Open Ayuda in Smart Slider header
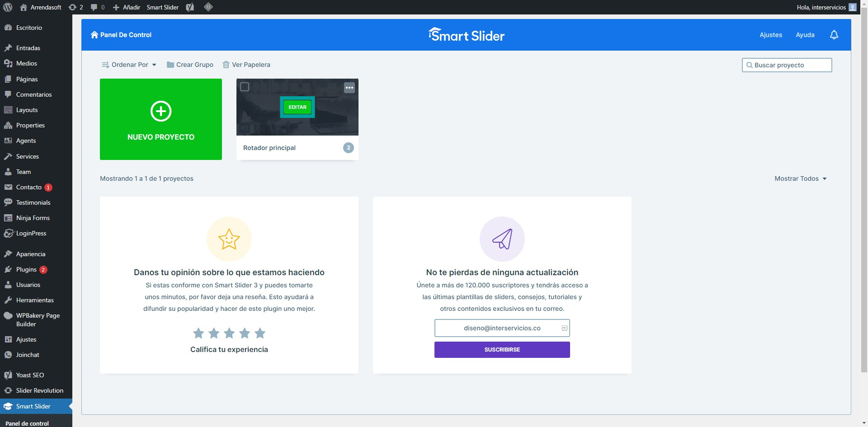The width and height of the screenshot is (868, 427). pyautogui.click(x=805, y=35)
